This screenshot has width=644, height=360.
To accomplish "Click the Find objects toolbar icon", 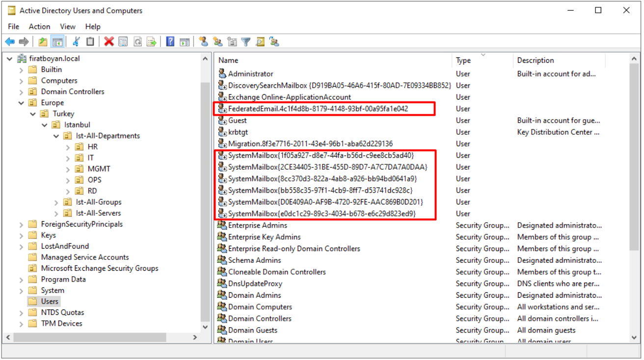I will (x=260, y=42).
